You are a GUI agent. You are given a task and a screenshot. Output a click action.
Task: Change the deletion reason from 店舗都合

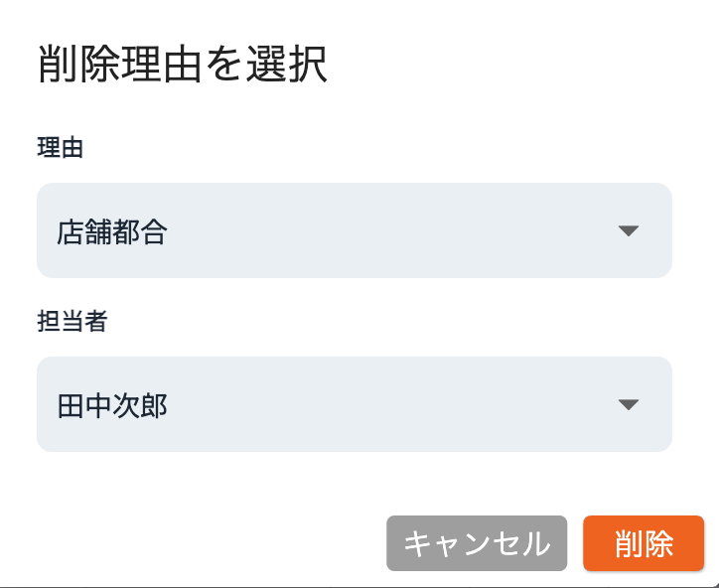pyautogui.click(x=354, y=230)
